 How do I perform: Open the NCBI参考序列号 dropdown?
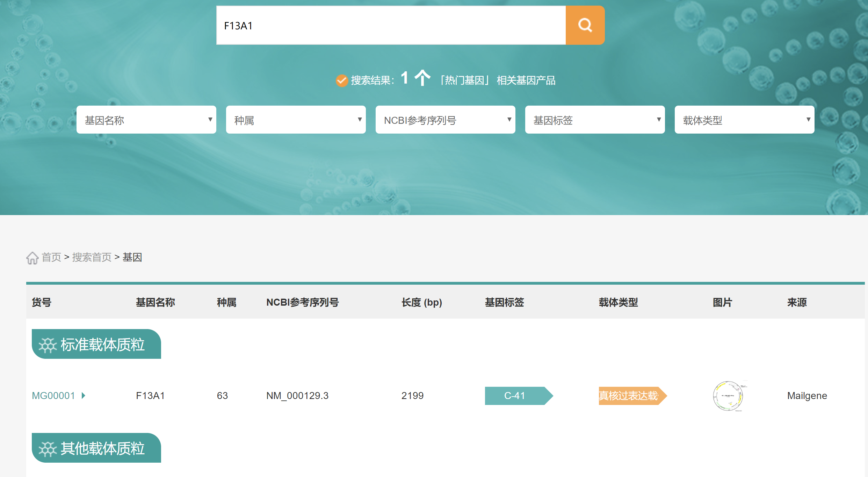point(445,120)
